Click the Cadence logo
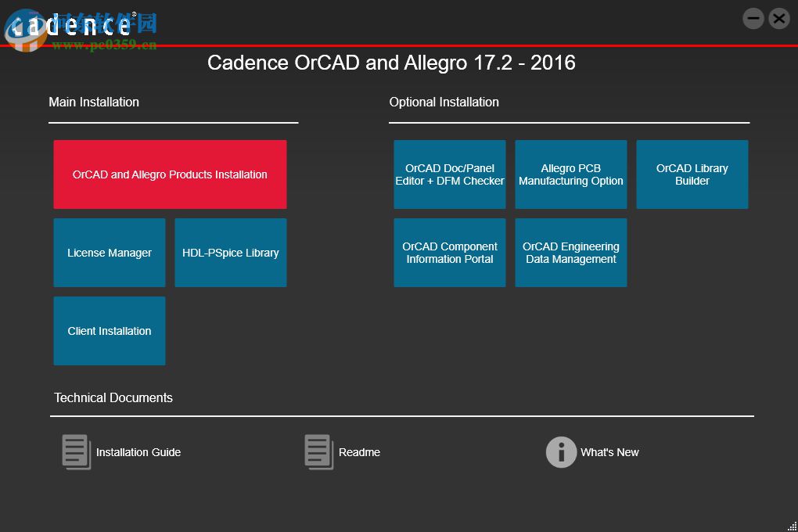The width and height of the screenshot is (798, 532). coord(71,26)
